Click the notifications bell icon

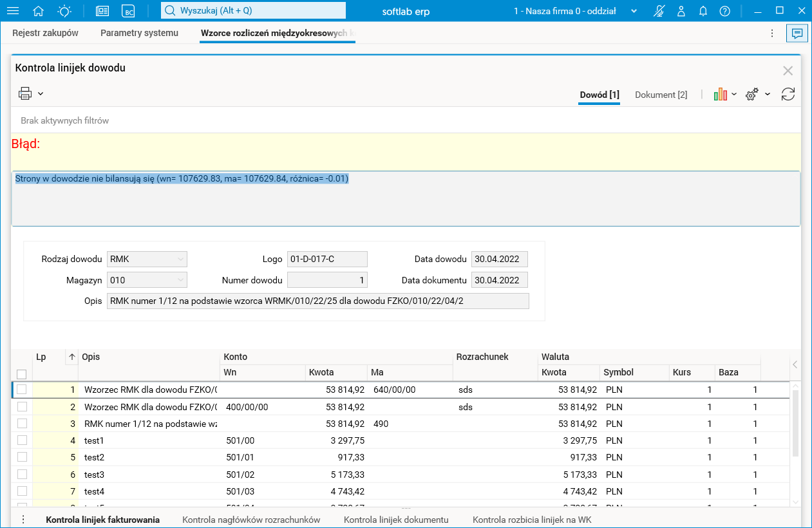click(703, 11)
